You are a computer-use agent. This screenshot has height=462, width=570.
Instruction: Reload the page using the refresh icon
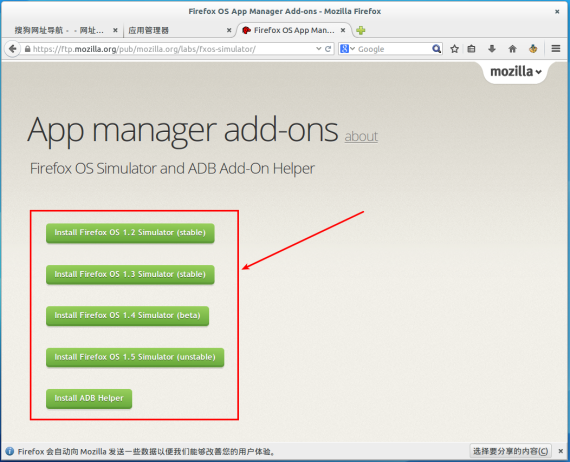(328, 49)
